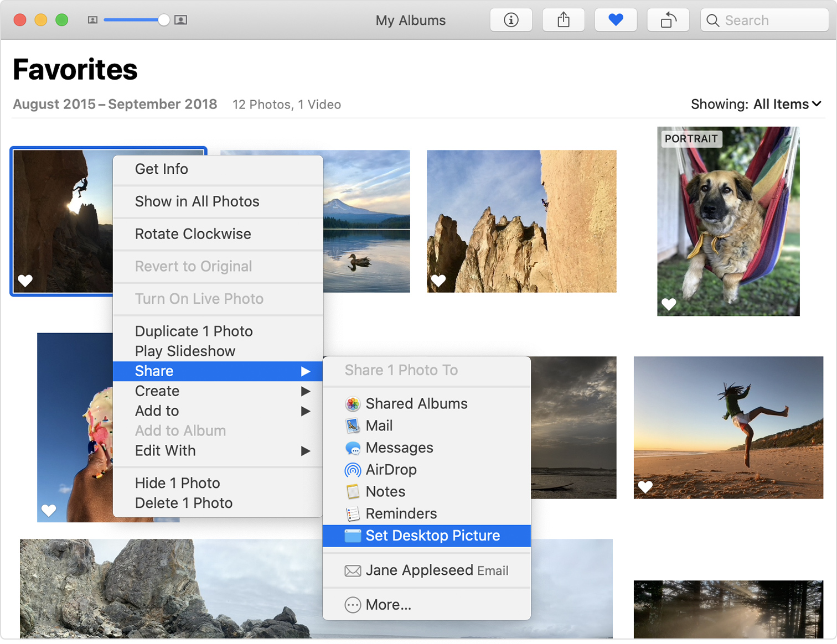Open More sharing options
The width and height of the screenshot is (837, 644).
[387, 605]
